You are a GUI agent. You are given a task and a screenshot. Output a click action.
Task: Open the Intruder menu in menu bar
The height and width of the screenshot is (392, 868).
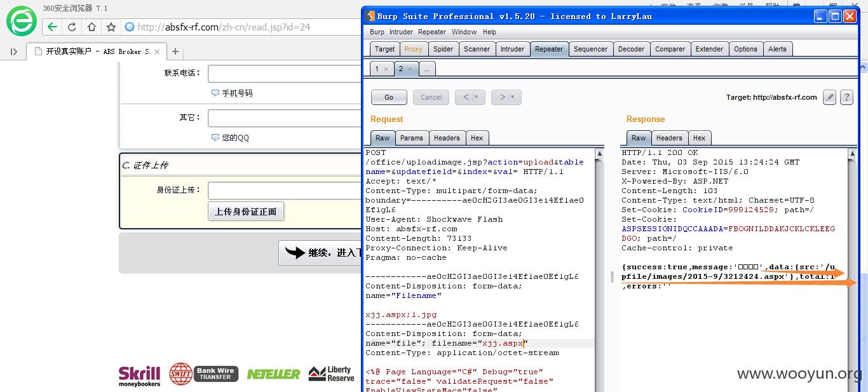click(x=401, y=32)
